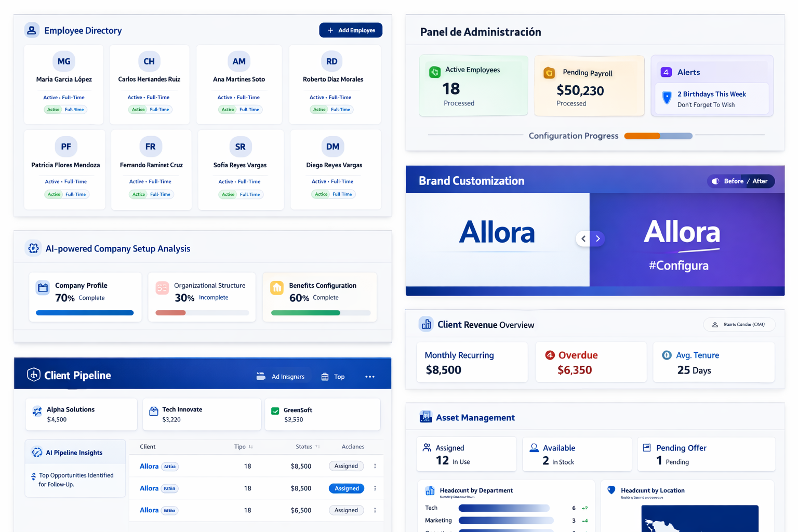Click the Employee Directory person icon
The width and height of the screenshot is (798, 532).
(32, 30)
